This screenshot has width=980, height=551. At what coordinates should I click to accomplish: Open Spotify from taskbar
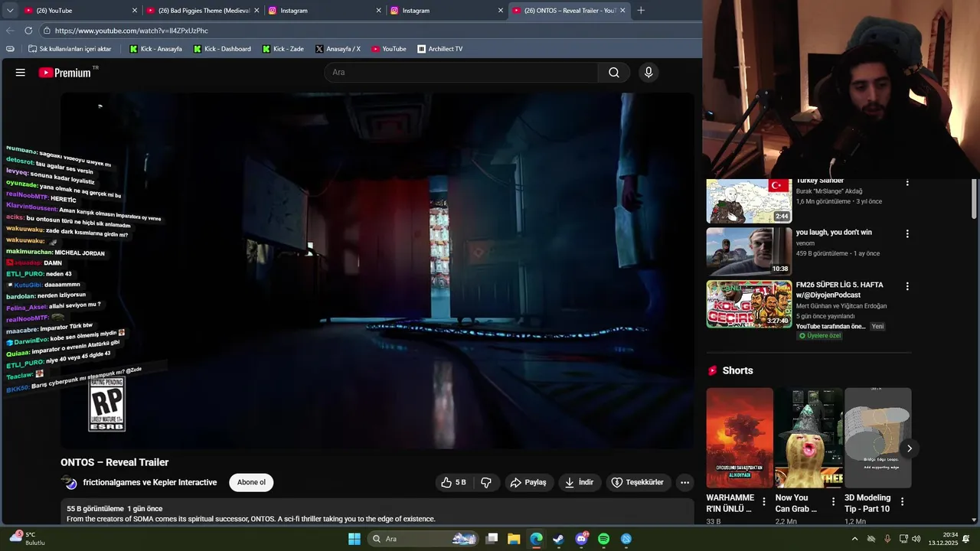pyautogui.click(x=603, y=539)
